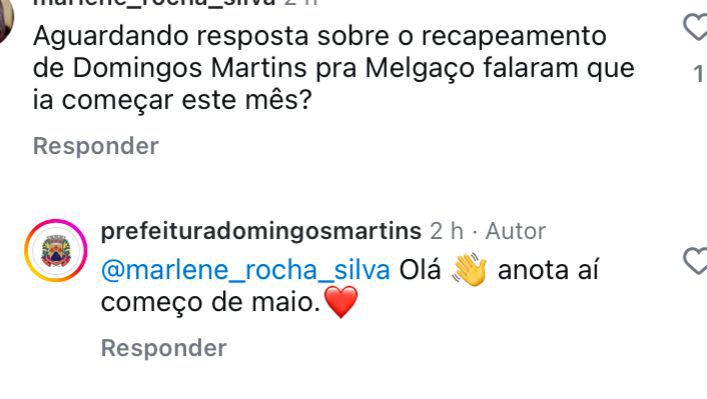Open the prefeituradomingosmartins profile picture
Viewport: 707px width, 399px height.
point(56,251)
